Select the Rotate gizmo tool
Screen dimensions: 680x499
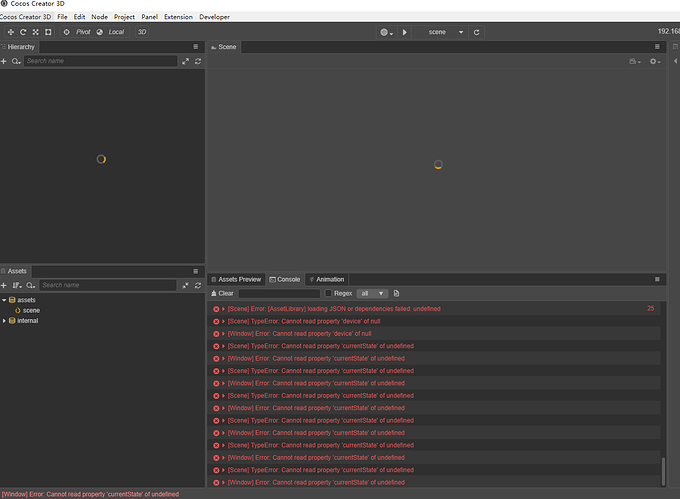point(23,32)
